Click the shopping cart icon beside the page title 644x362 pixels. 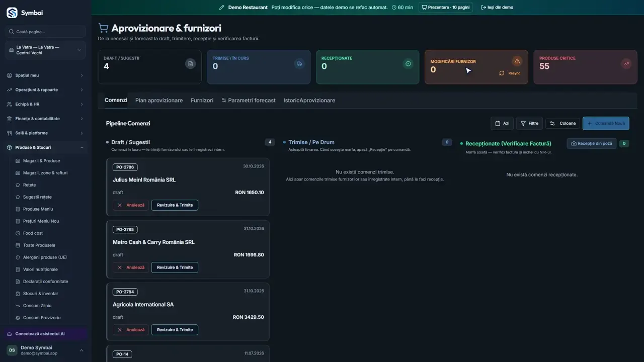coord(103,28)
